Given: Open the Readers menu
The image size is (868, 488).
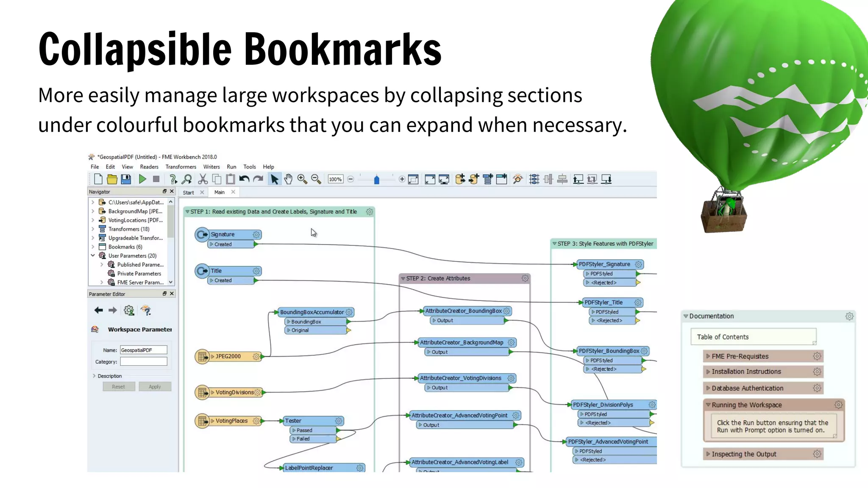Looking at the screenshot, I should point(149,167).
